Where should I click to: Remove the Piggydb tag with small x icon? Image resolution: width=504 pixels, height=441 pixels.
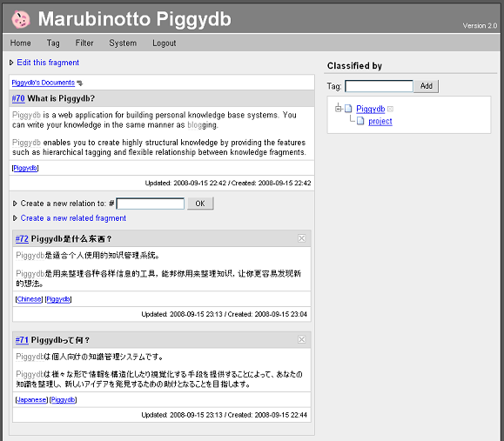tap(390, 110)
